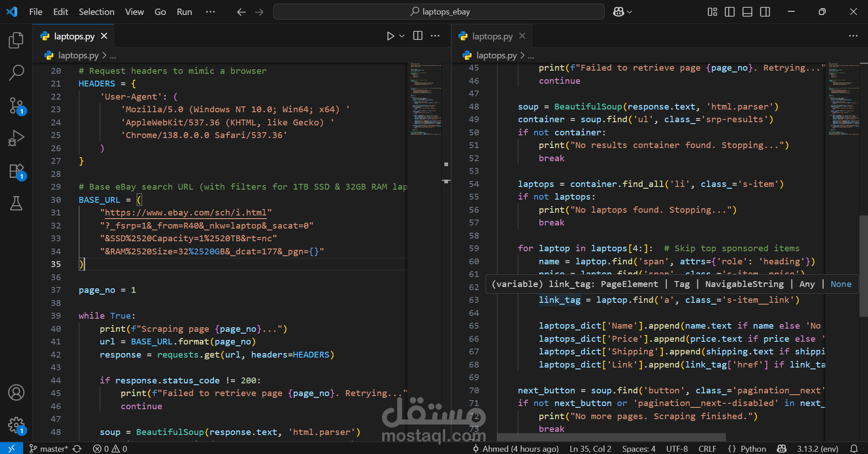Expand right breadcrumb chevron after laptops.py
The image size is (868, 454).
click(x=523, y=55)
